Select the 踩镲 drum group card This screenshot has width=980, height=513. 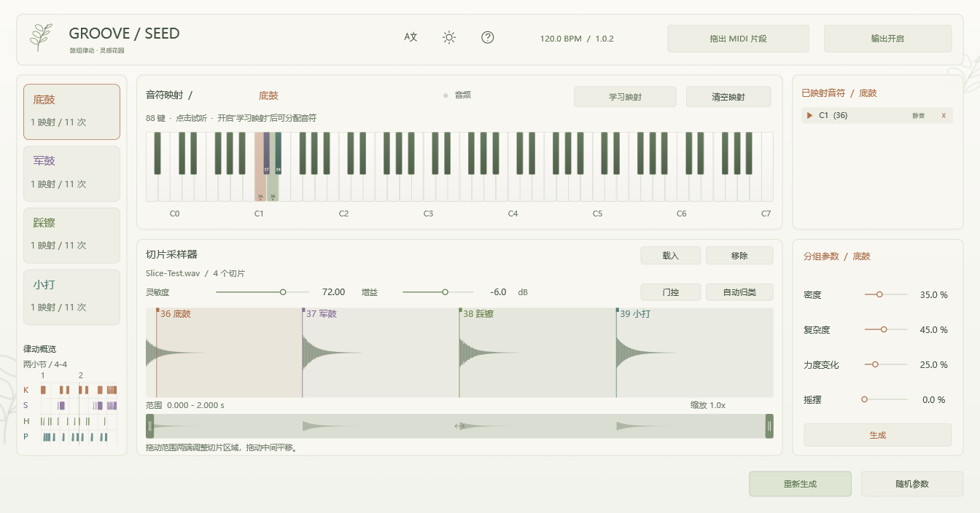pyautogui.click(x=71, y=235)
